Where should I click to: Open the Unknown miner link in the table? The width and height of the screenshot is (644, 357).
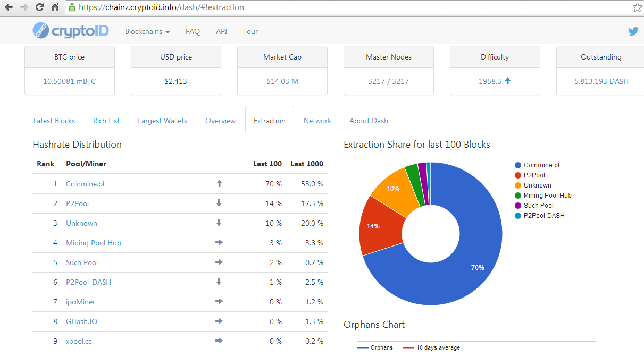pos(81,223)
